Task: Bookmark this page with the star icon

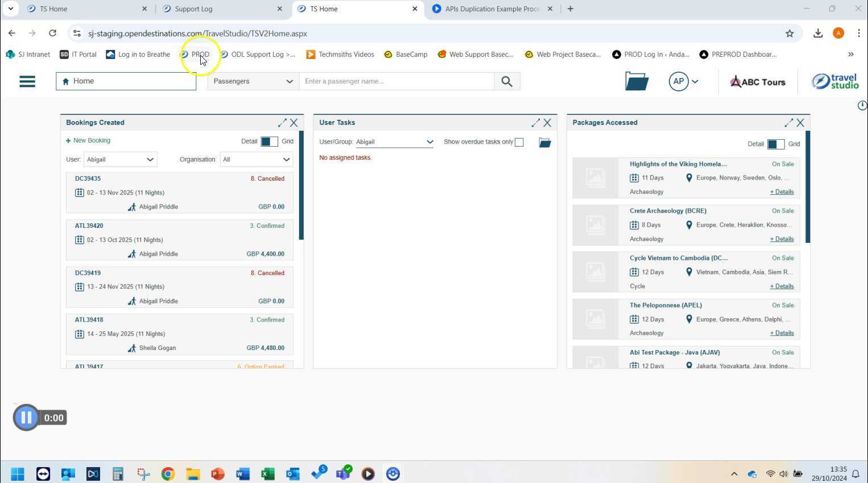Action: [790, 34]
